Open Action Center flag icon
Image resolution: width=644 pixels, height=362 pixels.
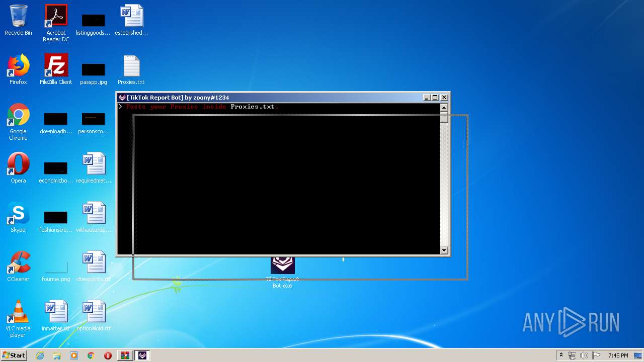coord(596,355)
